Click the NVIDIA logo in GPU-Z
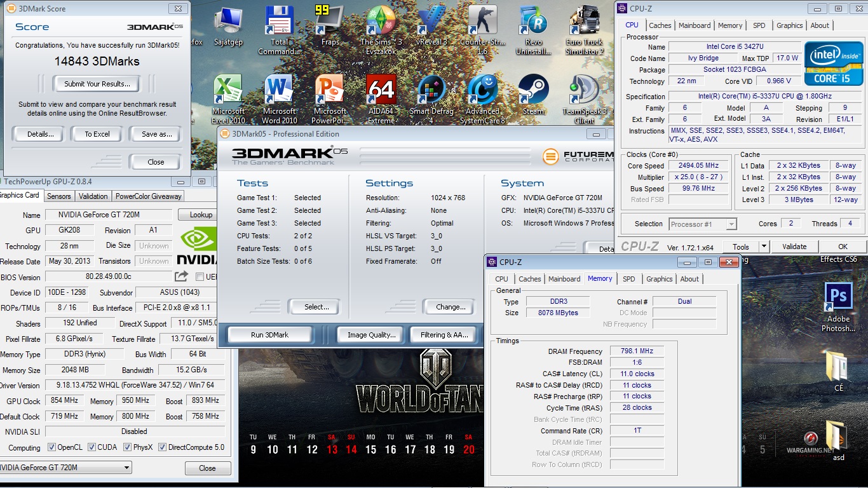 (198, 245)
